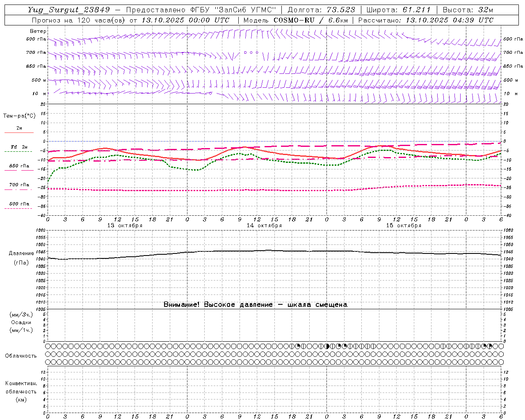The height and width of the screenshot is (420, 525).
Task: Click the elevation text Высота: 32м
Action: tap(468, 10)
